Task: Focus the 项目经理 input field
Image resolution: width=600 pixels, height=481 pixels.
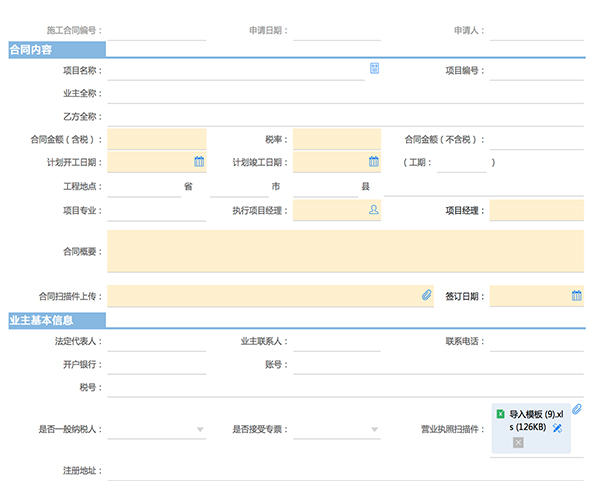Action: coord(537,210)
